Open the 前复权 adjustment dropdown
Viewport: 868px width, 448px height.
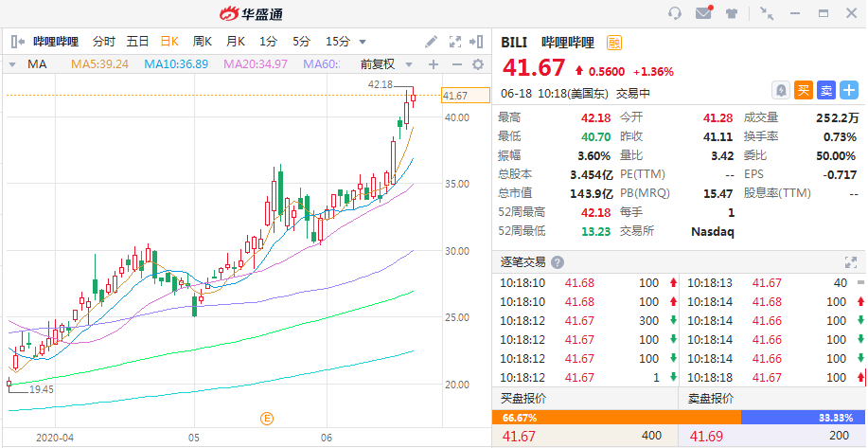coord(386,64)
